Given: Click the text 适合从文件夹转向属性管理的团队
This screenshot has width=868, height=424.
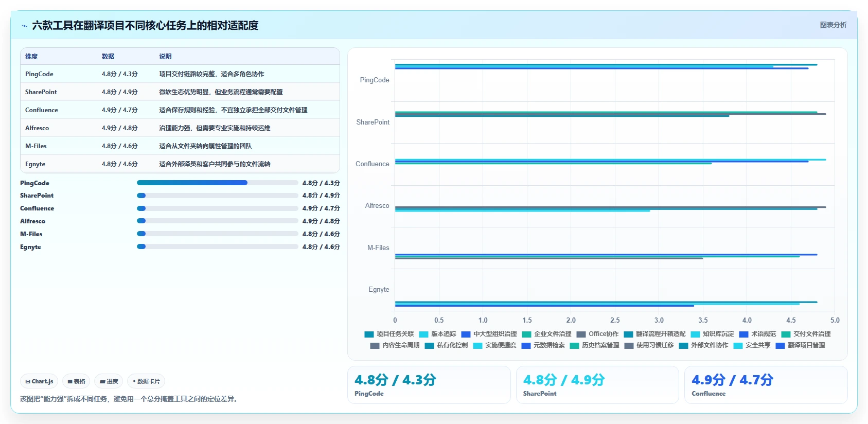Looking at the screenshot, I should click(x=205, y=146).
